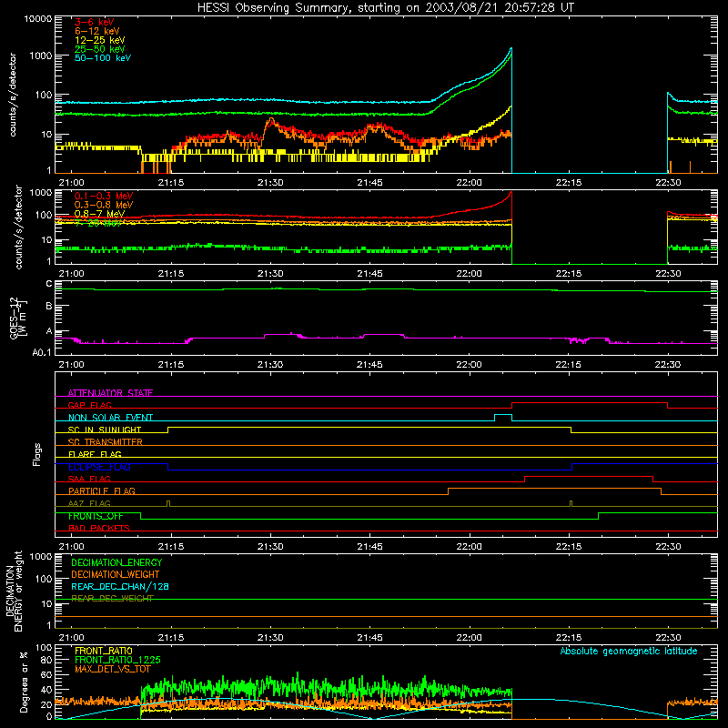Click the SC_IN_SUNLIGHT flag label
This screenshot has height=728, width=728.
(x=105, y=430)
